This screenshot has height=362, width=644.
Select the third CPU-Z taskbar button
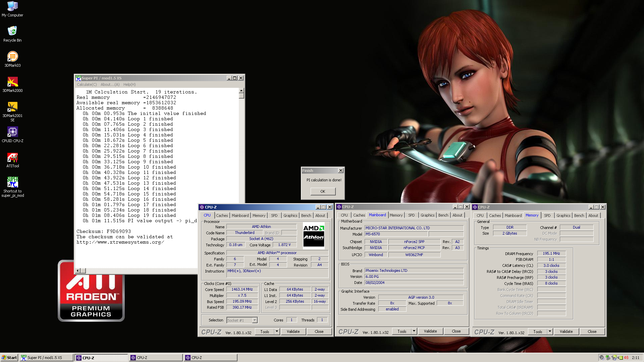[211, 358]
